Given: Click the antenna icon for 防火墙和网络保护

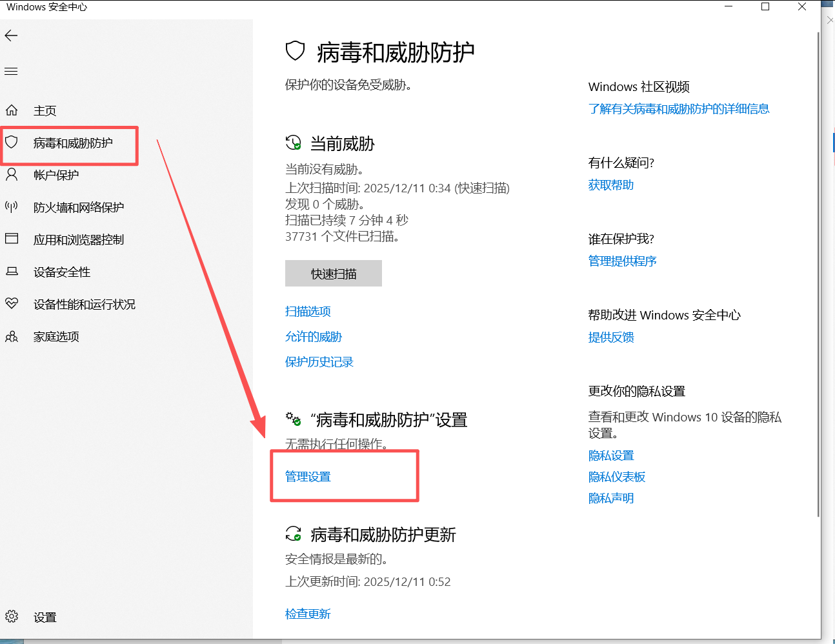Looking at the screenshot, I should pyautogui.click(x=12, y=206).
